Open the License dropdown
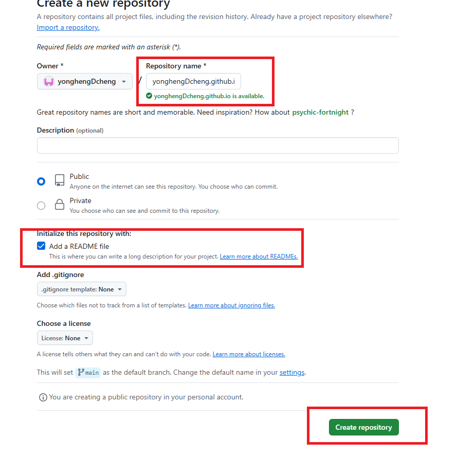The width and height of the screenshot is (457, 476). [x=65, y=338]
